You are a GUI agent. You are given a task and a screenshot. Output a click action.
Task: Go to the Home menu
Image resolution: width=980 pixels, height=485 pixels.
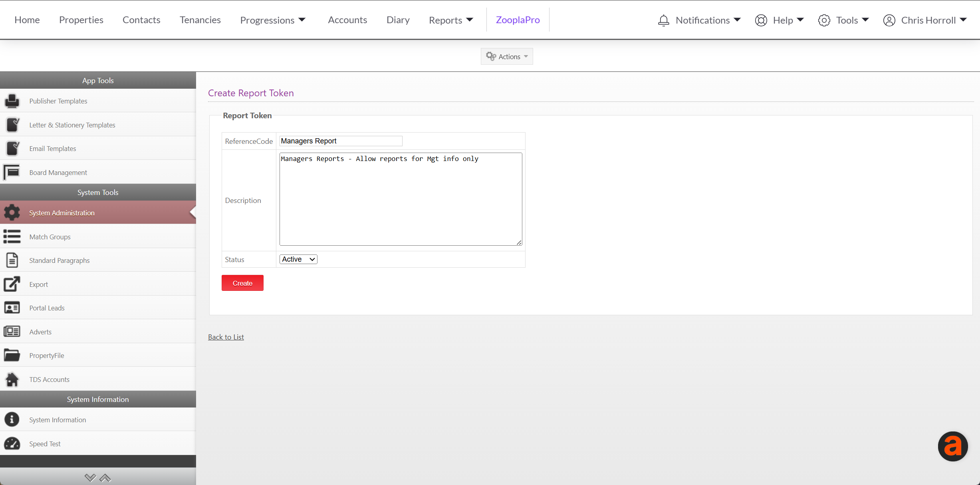(x=27, y=20)
